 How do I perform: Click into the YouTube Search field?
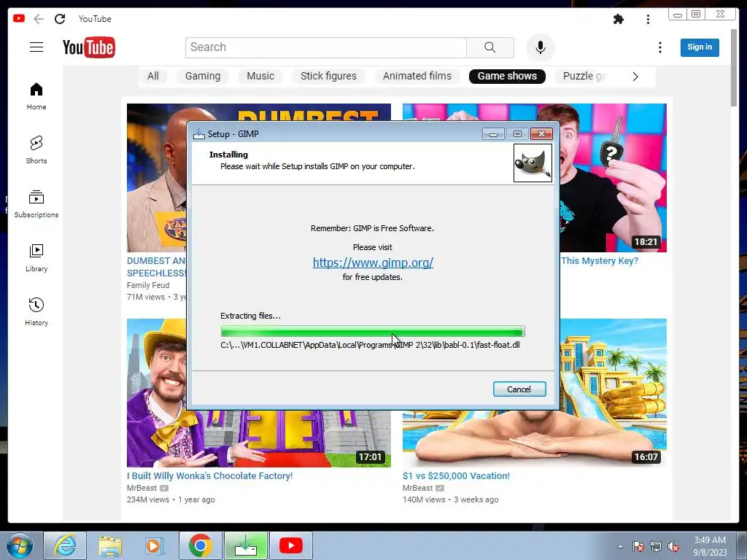[326, 47]
